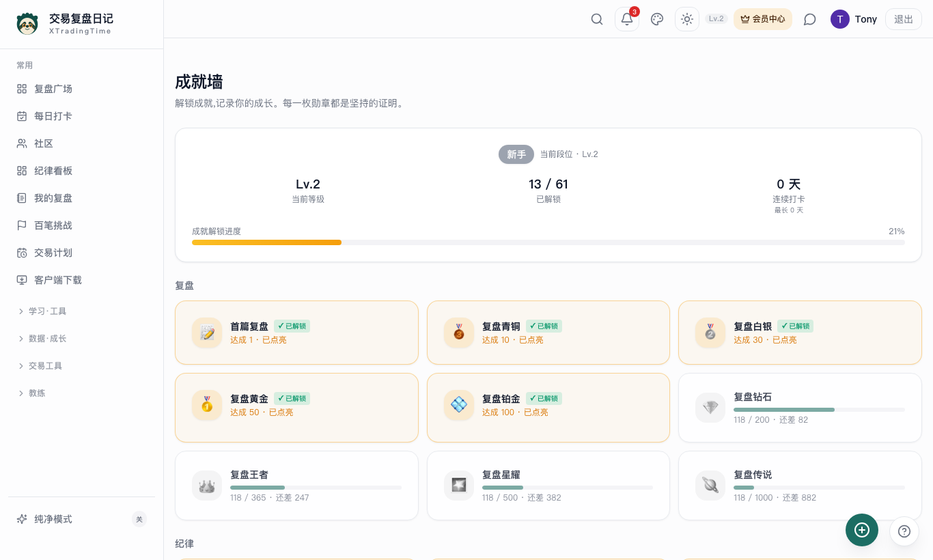Image resolution: width=933 pixels, height=560 pixels.
Task: Click the 复盘白银 silver medal icon
Action: pos(710,333)
